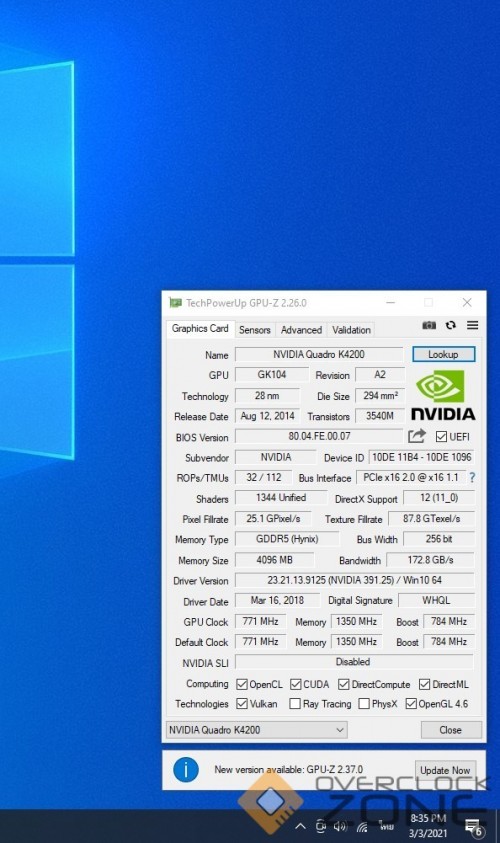Open the NVIDIA Quadro K4200 GPU selector dropdown
This screenshot has height=843, width=500.
coord(256,730)
